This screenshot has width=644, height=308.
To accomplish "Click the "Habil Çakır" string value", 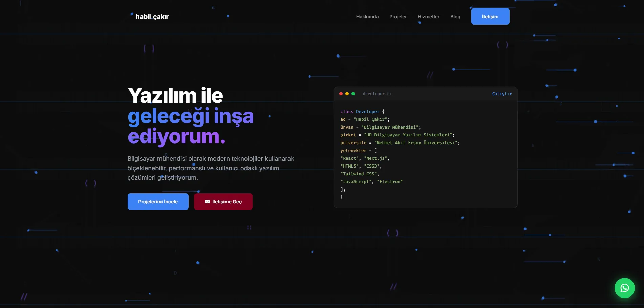I will point(370,119).
